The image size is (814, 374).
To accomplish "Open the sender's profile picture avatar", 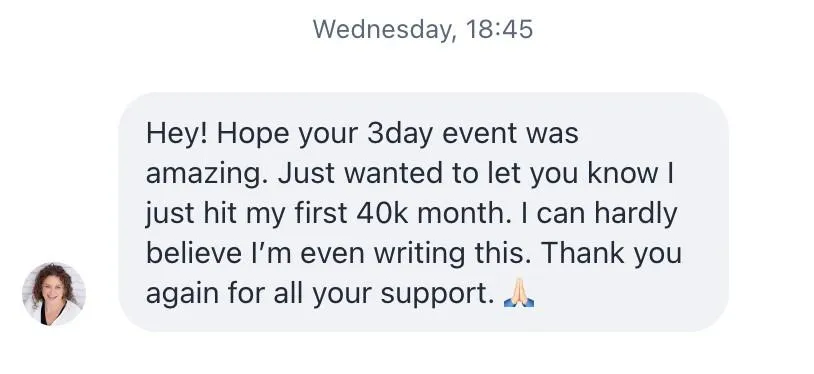I will (x=54, y=294).
